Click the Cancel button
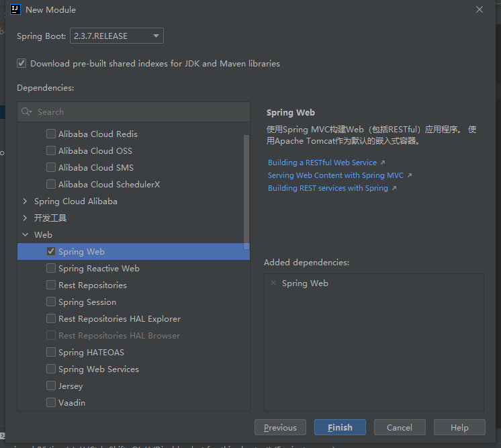Image resolution: width=501 pixels, height=448 pixels. click(400, 427)
